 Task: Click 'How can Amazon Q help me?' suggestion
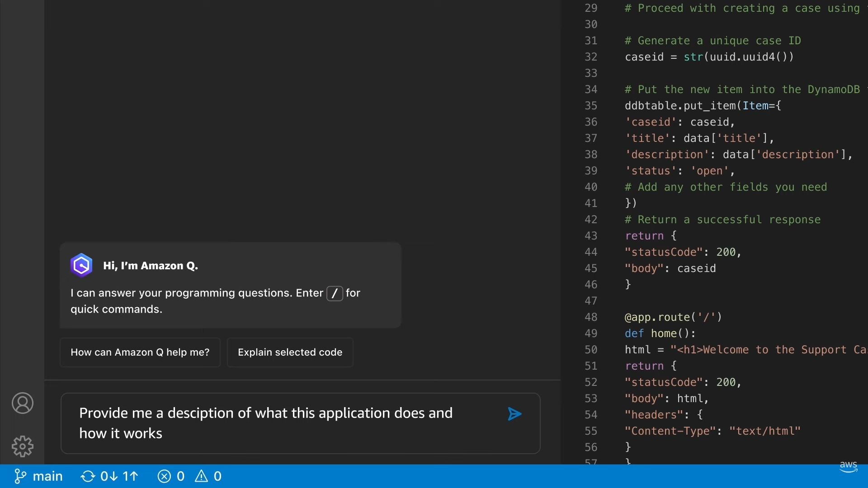(x=140, y=352)
